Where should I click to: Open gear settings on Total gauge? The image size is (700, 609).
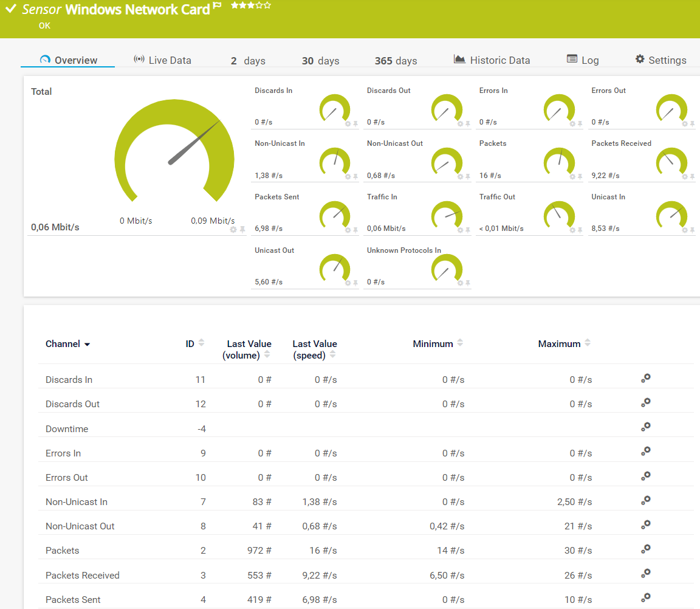[233, 230]
